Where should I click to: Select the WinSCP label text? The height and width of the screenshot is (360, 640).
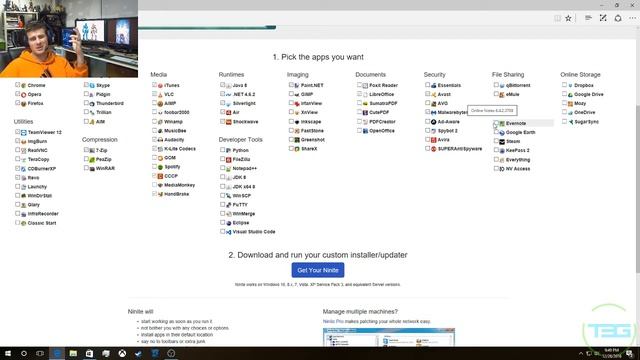coord(242,196)
